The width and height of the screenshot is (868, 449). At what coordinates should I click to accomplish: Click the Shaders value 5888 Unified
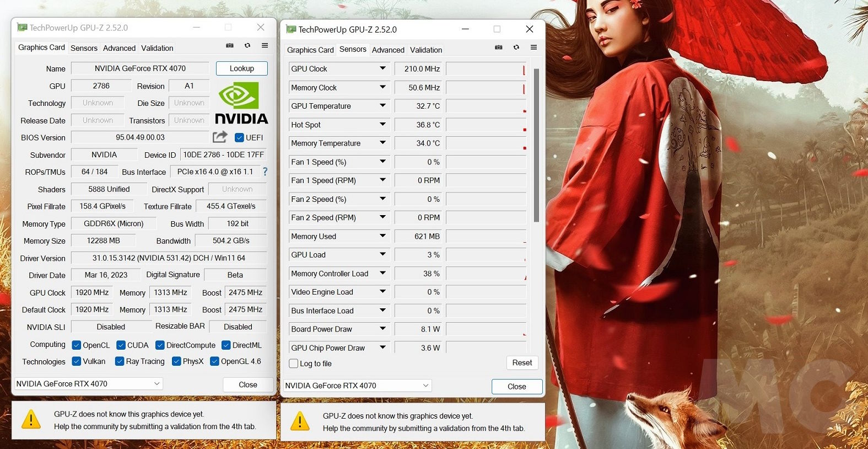109,189
